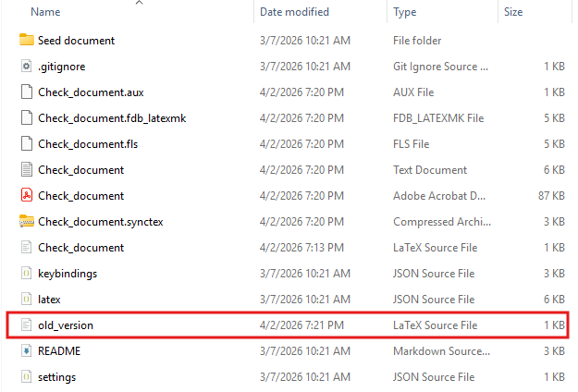Click the 'Text Document' type cell
This screenshot has width=578, height=392.
point(430,170)
